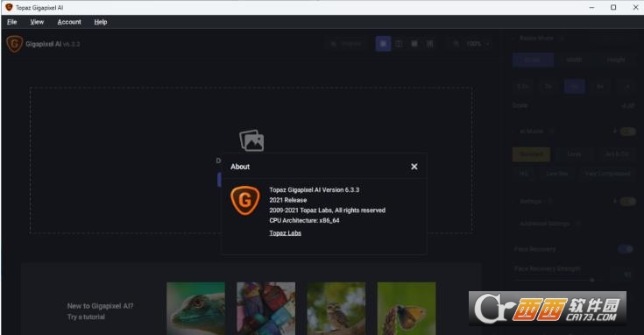This screenshot has width=644, height=335.
Task: Select the Width resize tab
Action: coord(574,60)
